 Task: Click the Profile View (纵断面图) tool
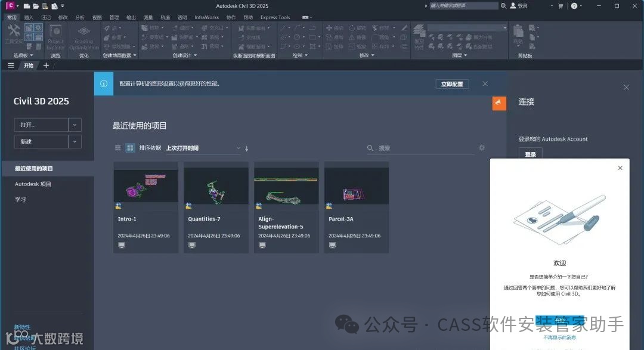[x=254, y=28]
